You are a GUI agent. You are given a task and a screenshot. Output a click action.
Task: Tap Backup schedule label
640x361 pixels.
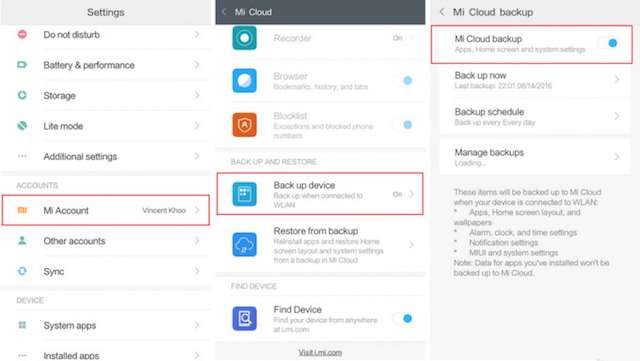tap(489, 111)
